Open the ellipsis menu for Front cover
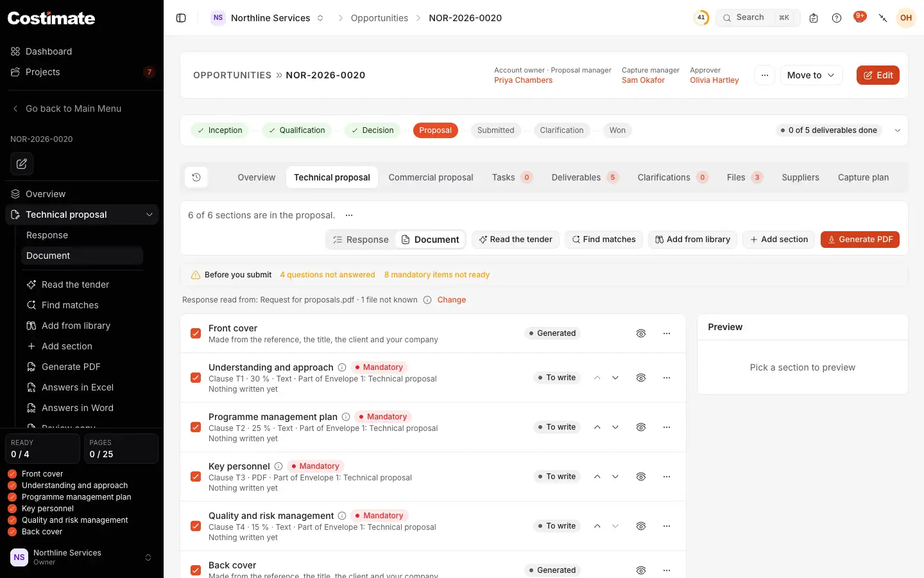This screenshot has width=924, height=578. click(x=667, y=333)
